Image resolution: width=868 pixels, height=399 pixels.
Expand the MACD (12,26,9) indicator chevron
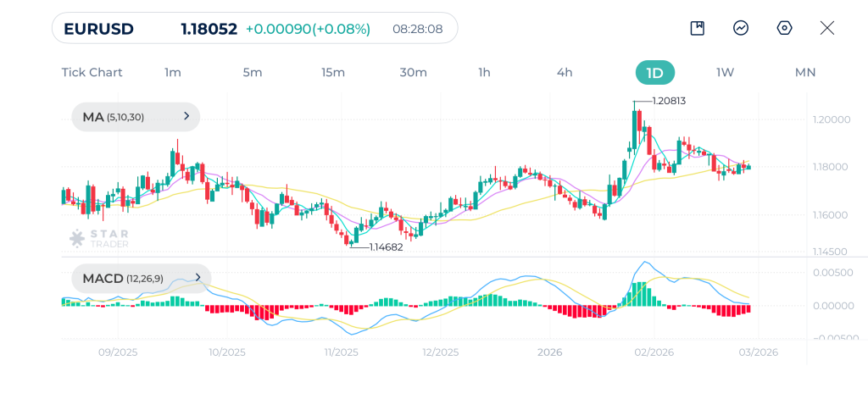[x=198, y=277]
